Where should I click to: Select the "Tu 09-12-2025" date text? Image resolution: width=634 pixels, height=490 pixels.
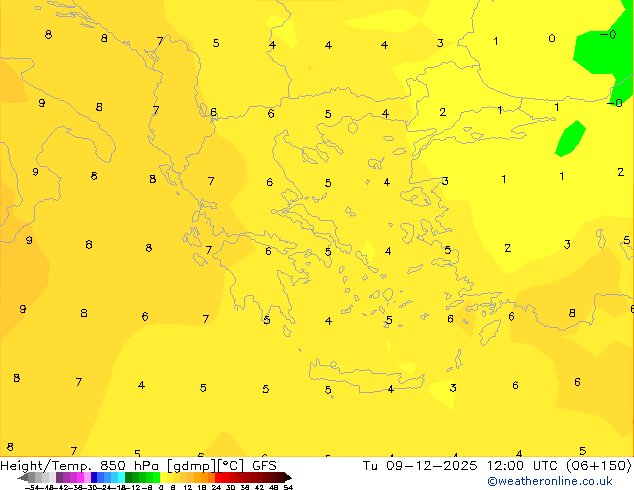(420, 466)
